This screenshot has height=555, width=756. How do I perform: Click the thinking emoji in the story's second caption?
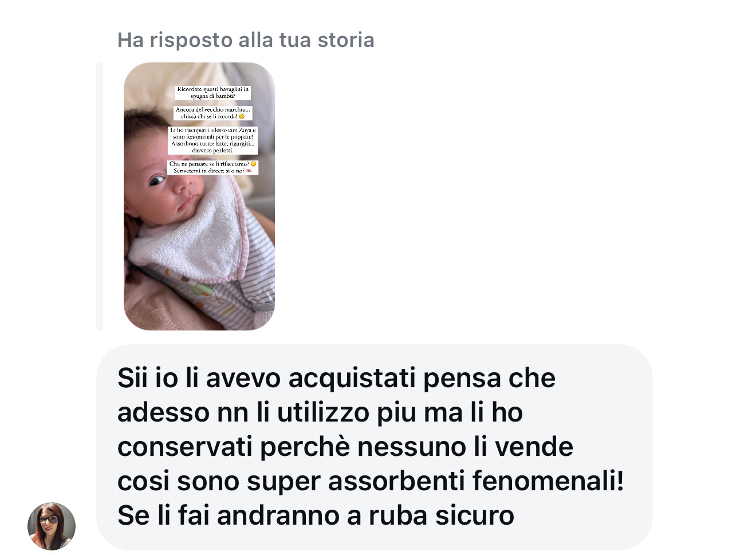tap(242, 116)
